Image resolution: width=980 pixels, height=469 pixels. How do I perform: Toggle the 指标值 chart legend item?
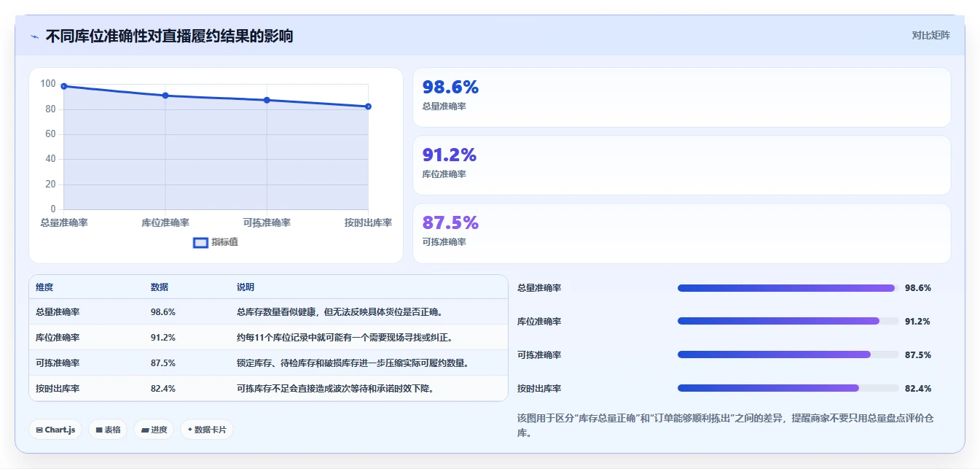[x=216, y=242]
